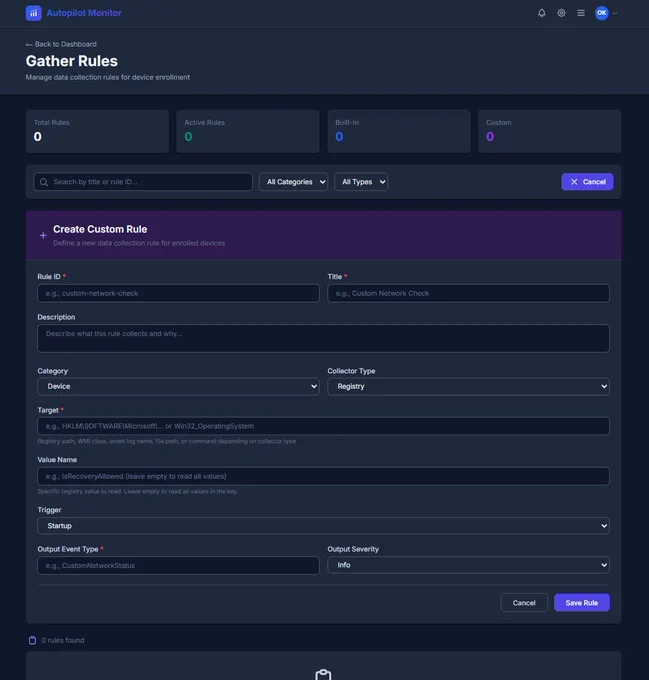Click the purple Cancel button with X
Viewport: 649px width, 680px height.
587,182
